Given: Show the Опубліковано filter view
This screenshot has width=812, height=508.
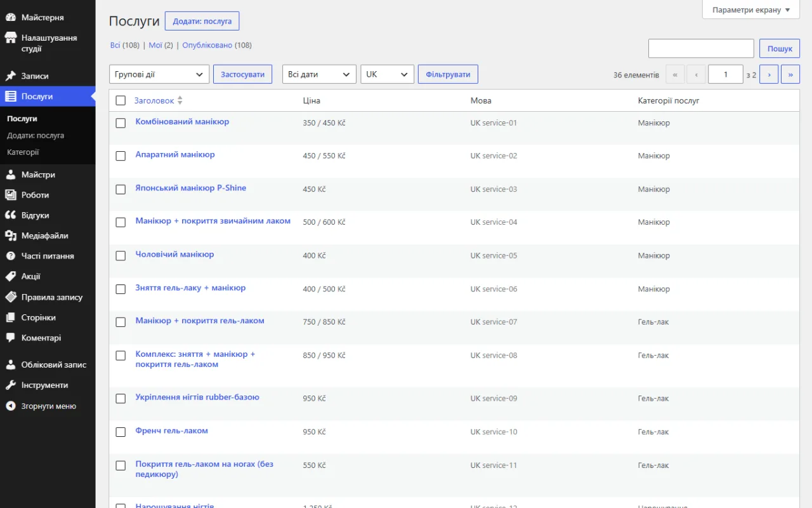Looking at the screenshot, I should coord(207,45).
